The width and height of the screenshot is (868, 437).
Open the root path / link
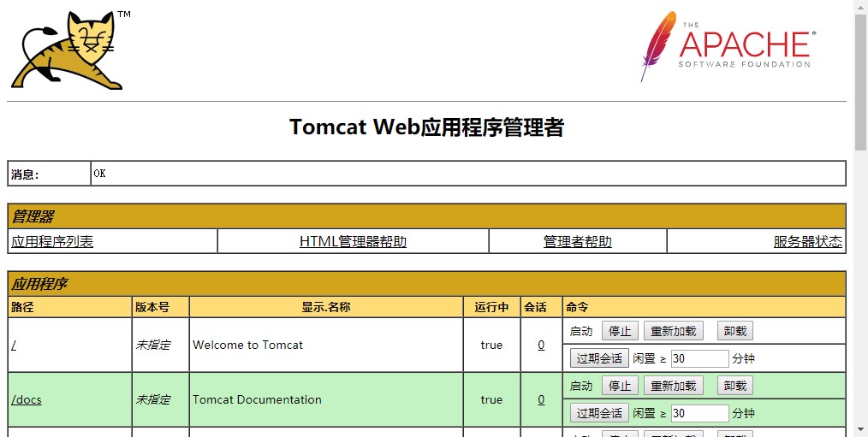(x=13, y=345)
